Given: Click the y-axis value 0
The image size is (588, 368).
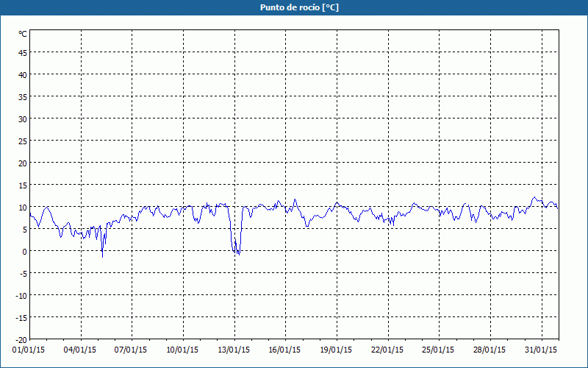Looking at the screenshot, I should (x=25, y=252).
